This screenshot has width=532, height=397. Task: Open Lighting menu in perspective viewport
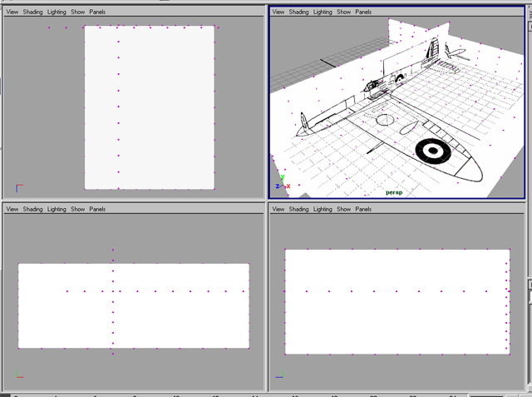(323, 12)
